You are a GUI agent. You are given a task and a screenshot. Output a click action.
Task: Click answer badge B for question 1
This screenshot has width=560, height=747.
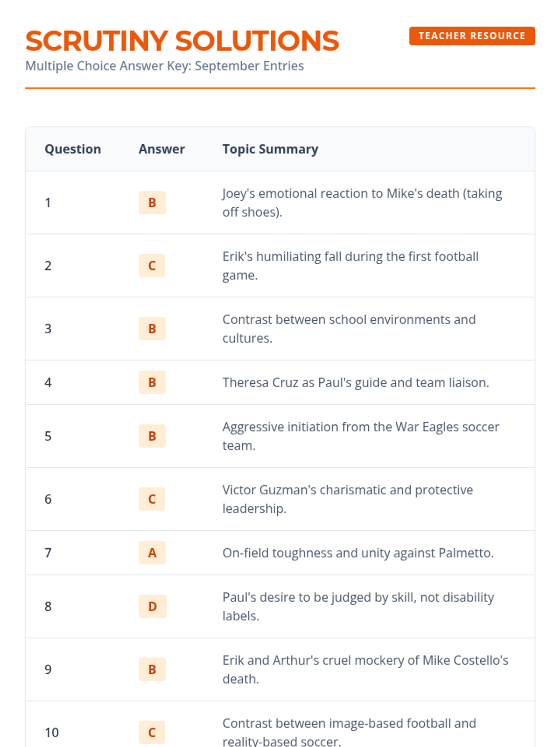pyautogui.click(x=152, y=203)
